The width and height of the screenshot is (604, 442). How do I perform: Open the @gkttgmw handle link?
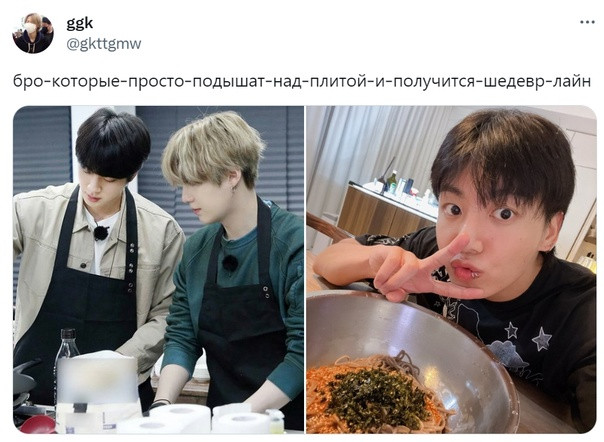coord(104,44)
